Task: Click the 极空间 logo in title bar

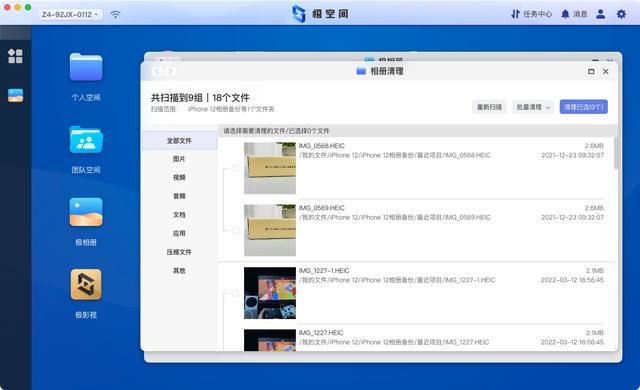Action: (x=320, y=14)
